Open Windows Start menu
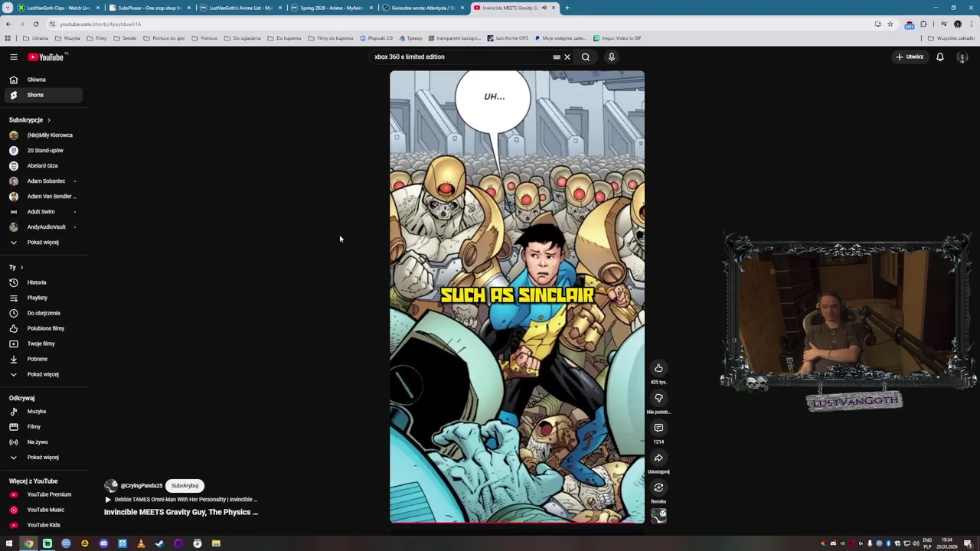The image size is (980, 551). coord(9,543)
